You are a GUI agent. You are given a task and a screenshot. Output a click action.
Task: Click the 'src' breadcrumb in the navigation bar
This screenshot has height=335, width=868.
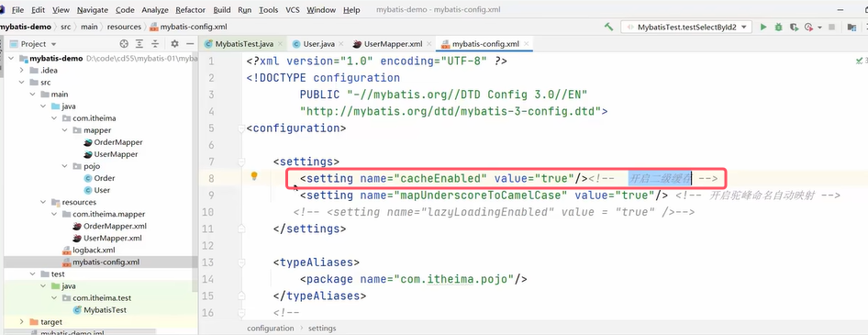pos(66,27)
